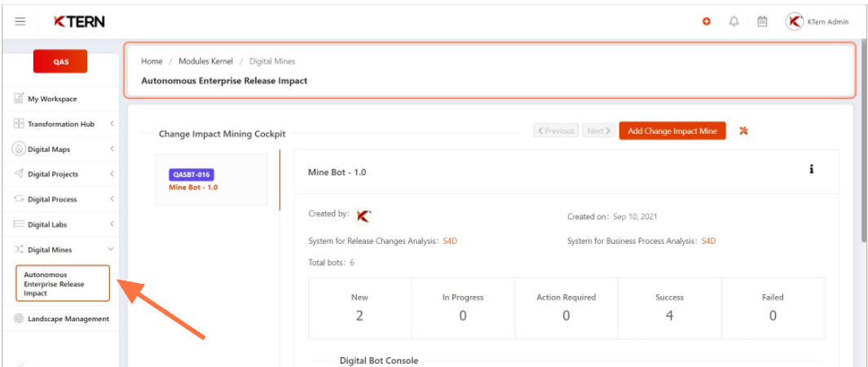
Task: Click the In Progress count tile
Action: (463, 308)
